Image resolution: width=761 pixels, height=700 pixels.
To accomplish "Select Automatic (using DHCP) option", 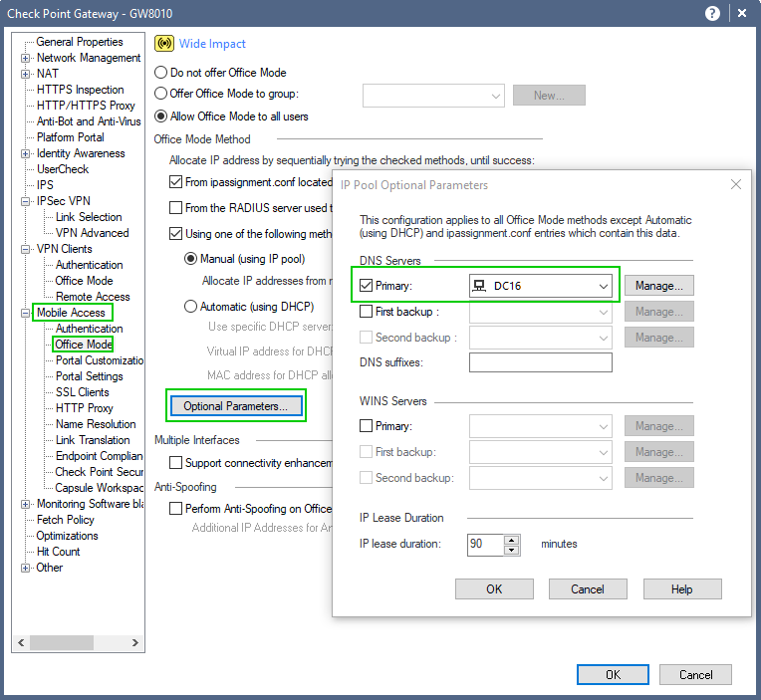I will click(x=190, y=307).
